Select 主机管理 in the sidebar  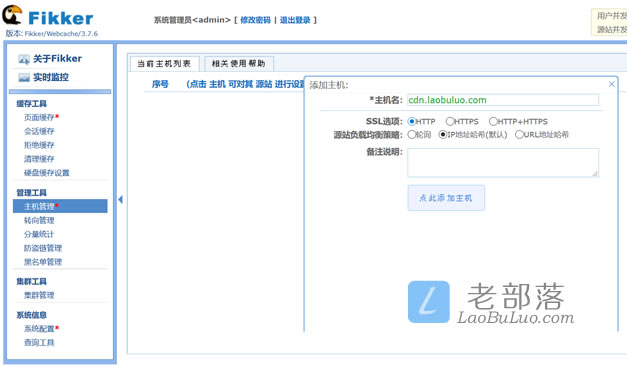point(60,206)
